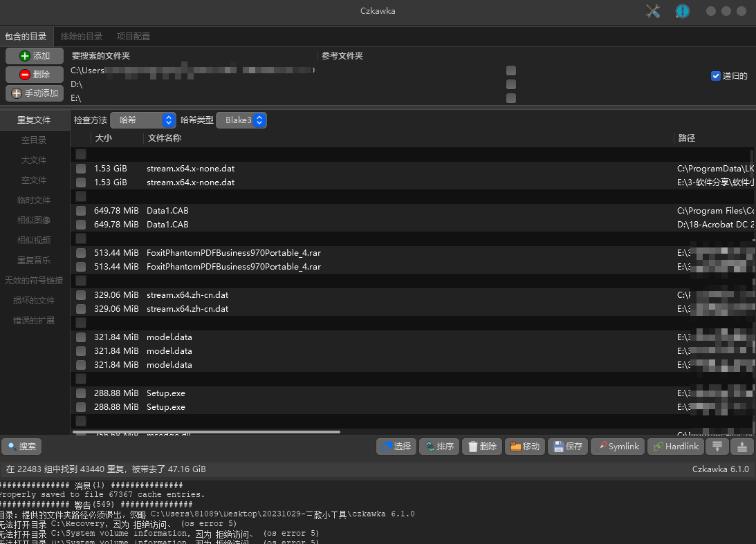Toggle the upper directories panel icon
This screenshot has width=756, height=544.
742,447
